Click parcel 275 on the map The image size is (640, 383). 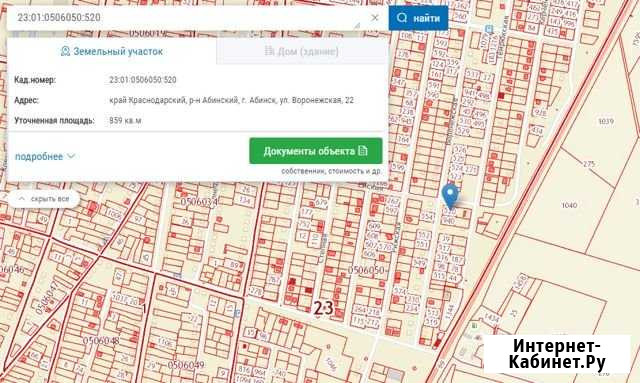click(589, 164)
